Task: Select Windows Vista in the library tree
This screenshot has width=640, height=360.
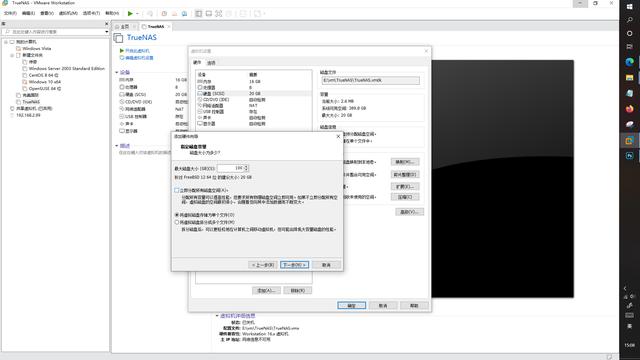Action: tap(37, 48)
